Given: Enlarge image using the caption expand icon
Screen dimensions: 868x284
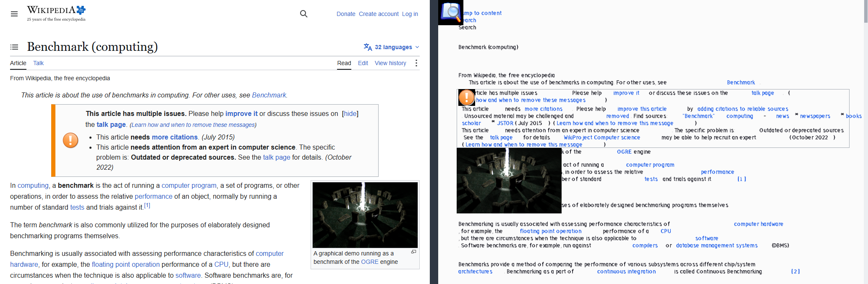Looking at the screenshot, I should pyautogui.click(x=413, y=252).
